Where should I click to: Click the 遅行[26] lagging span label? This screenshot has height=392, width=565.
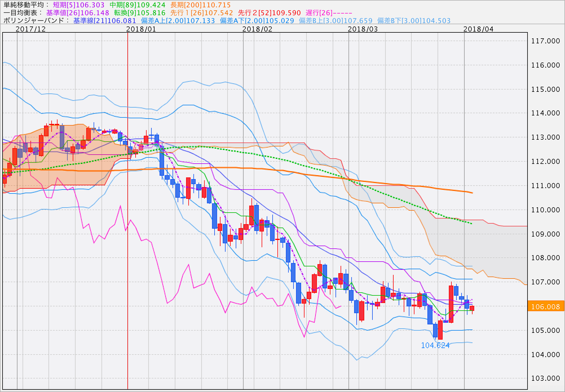329,13
